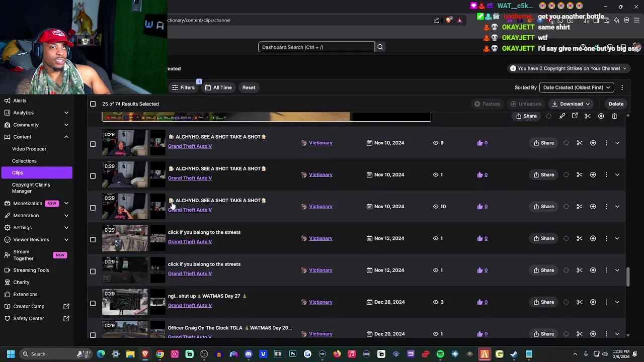Toggle checkbox for the ngl.. shut up clip
644x362 pixels.
93,303
